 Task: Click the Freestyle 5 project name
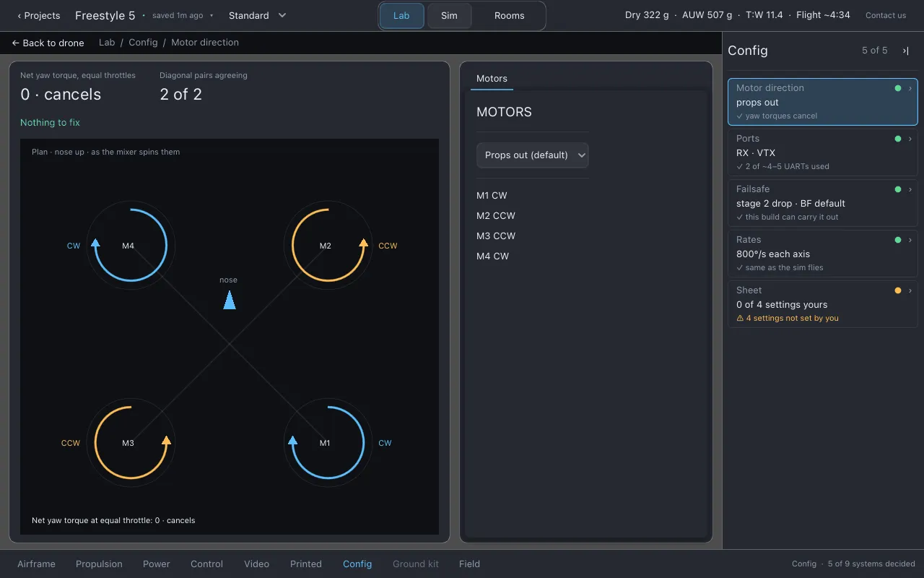[x=105, y=15]
